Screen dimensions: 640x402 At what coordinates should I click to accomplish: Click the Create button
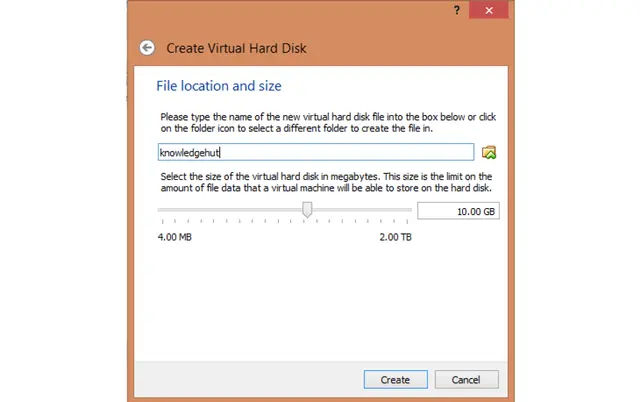pos(396,380)
